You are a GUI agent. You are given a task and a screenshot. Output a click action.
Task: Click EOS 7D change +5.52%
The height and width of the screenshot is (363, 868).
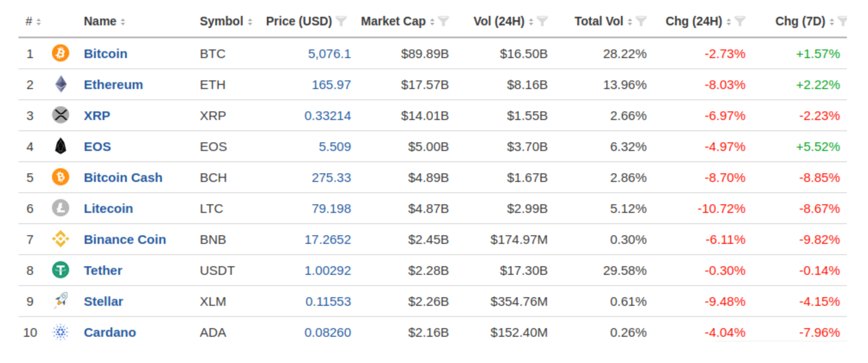coord(818,147)
